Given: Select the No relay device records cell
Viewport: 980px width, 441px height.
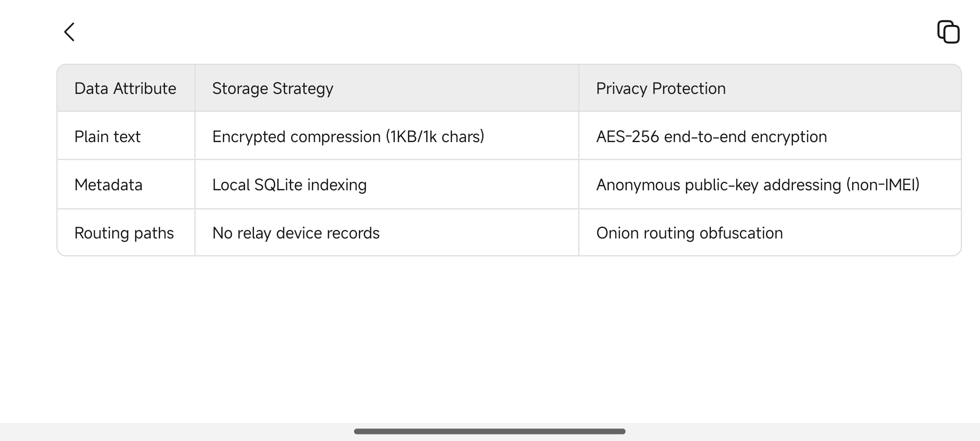Looking at the screenshot, I should tap(387, 233).
